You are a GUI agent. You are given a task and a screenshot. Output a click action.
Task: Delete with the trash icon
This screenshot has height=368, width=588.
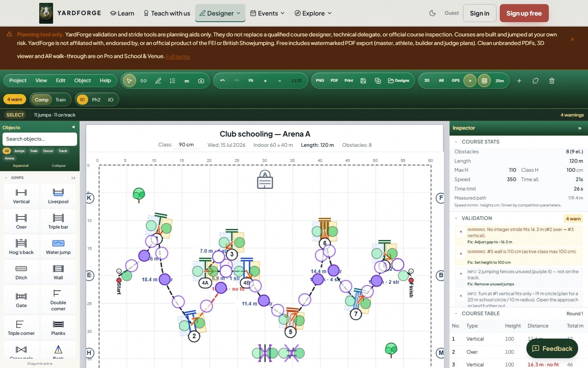[x=552, y=81]
